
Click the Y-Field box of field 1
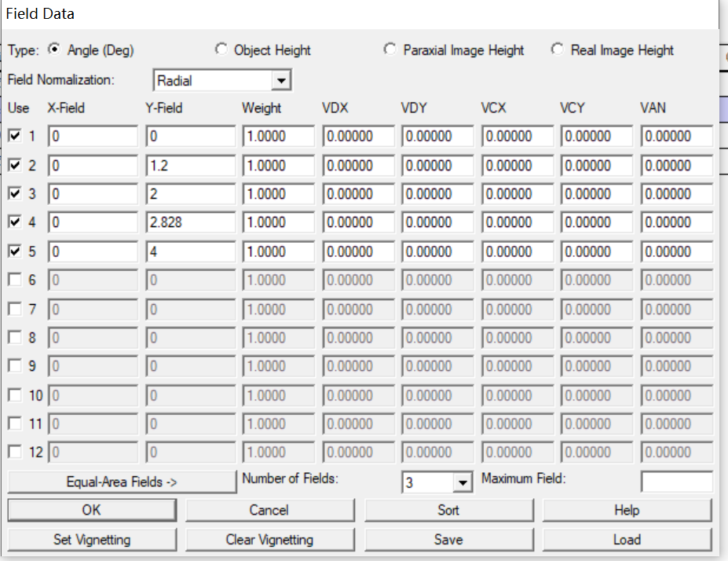(x=190, y=136)
